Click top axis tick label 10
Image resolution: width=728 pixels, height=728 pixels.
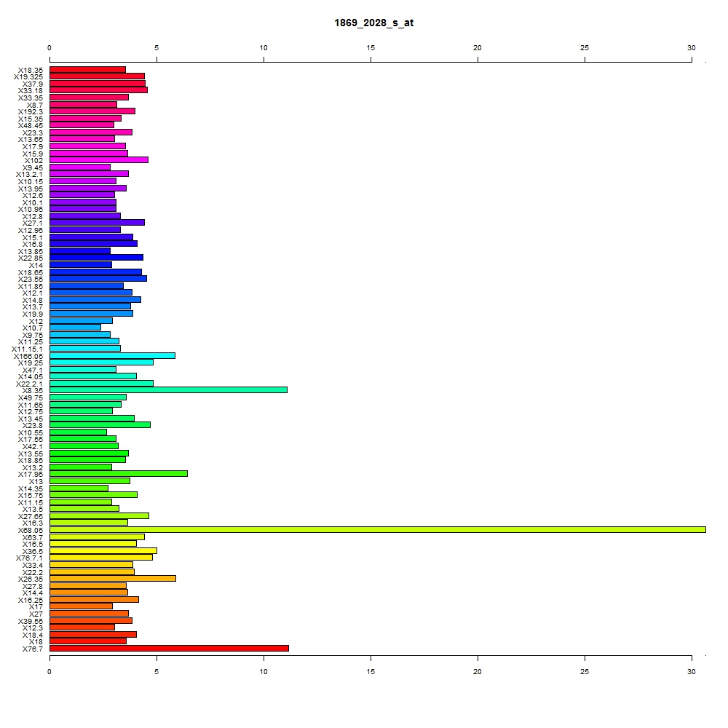(264, 48)
